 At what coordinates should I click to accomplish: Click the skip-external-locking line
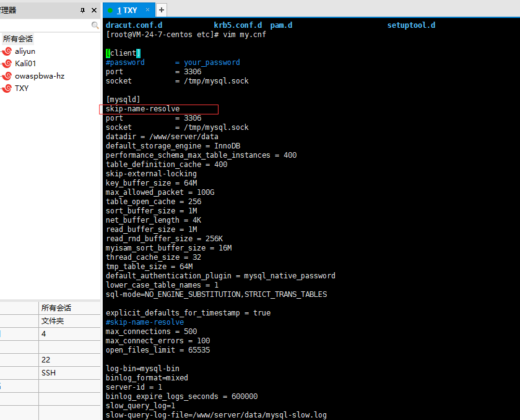tap(151, 174)
